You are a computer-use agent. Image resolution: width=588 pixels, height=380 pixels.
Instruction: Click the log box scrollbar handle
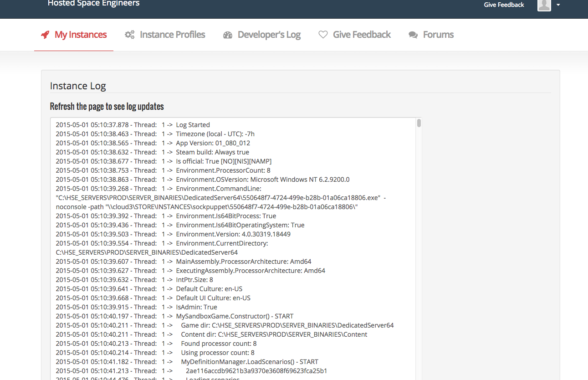coord(419,123)
